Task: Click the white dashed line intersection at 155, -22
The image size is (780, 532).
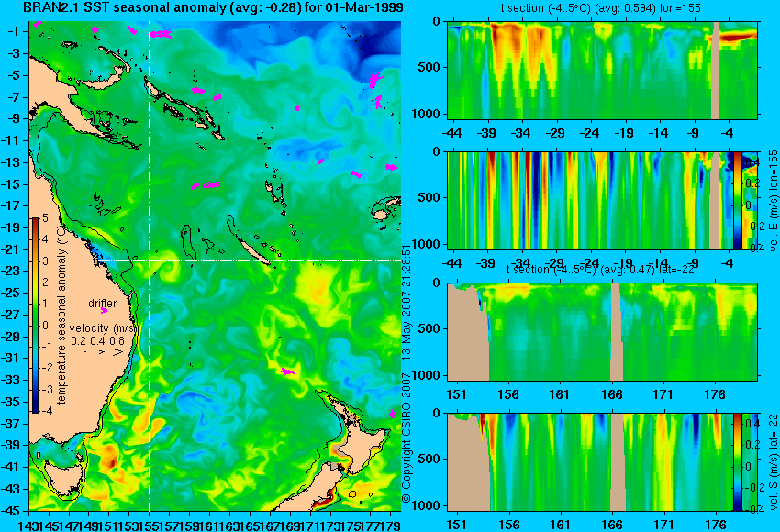Action: [x=149, y=260]
